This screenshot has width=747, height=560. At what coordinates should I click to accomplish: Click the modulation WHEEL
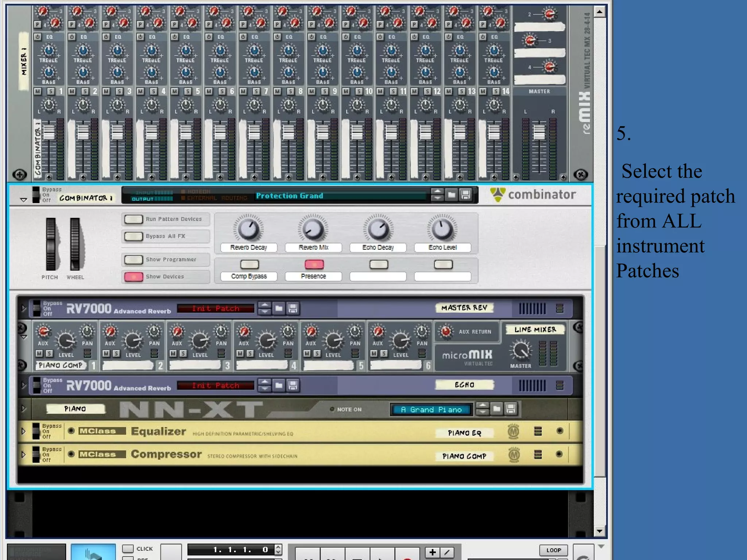75,244
